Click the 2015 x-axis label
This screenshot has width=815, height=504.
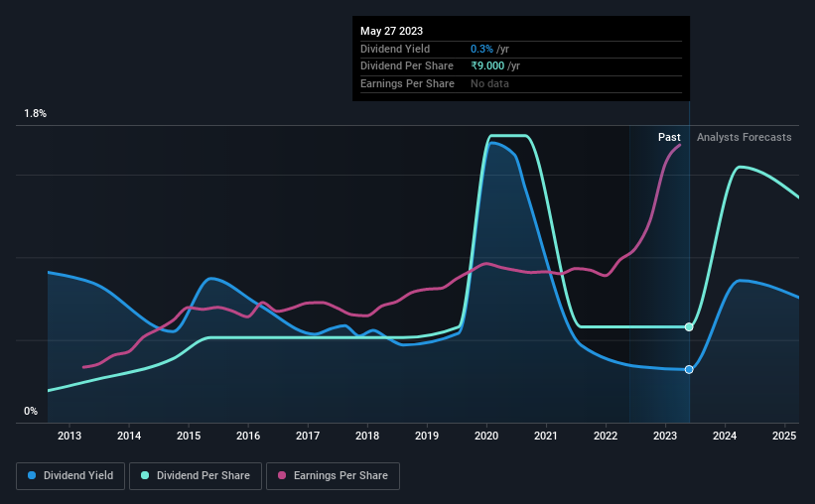189,436
